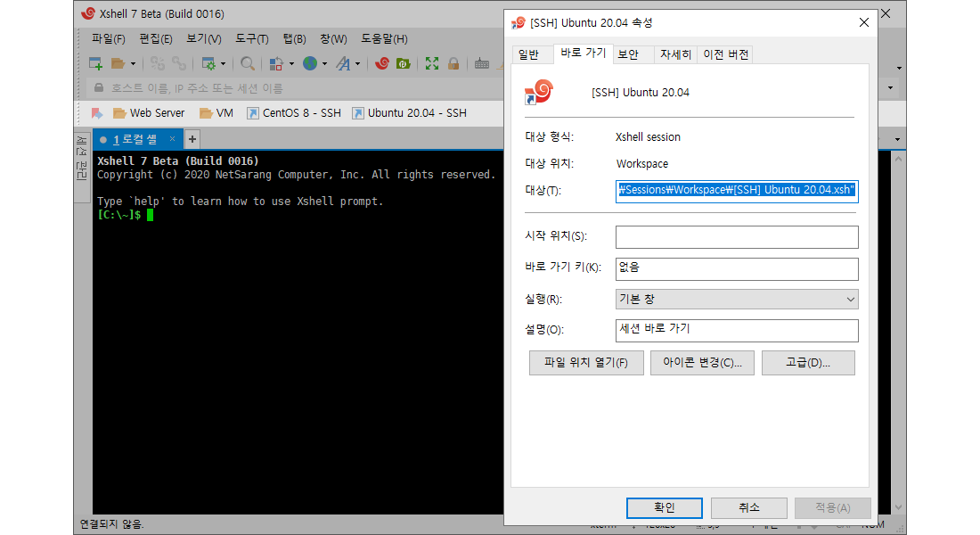Expand the Properties icon dropdown arrow
Image resolution: width=980 pixels, height=535 pixels.
(x=223, y=64)
